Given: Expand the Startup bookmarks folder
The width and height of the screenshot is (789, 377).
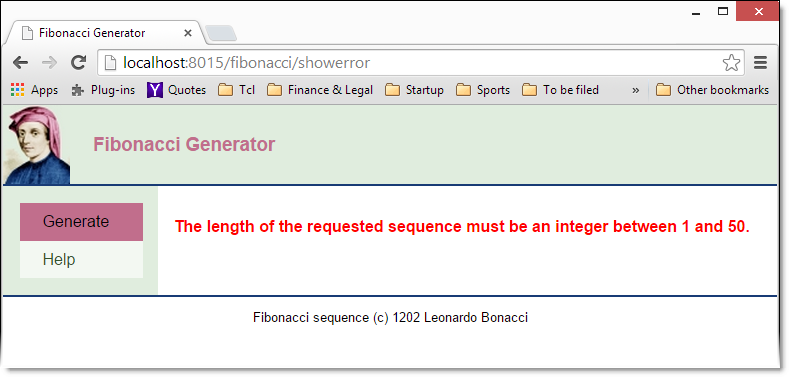Looking at the screenshot, I should pyautogui.click(x=414, y=90).
